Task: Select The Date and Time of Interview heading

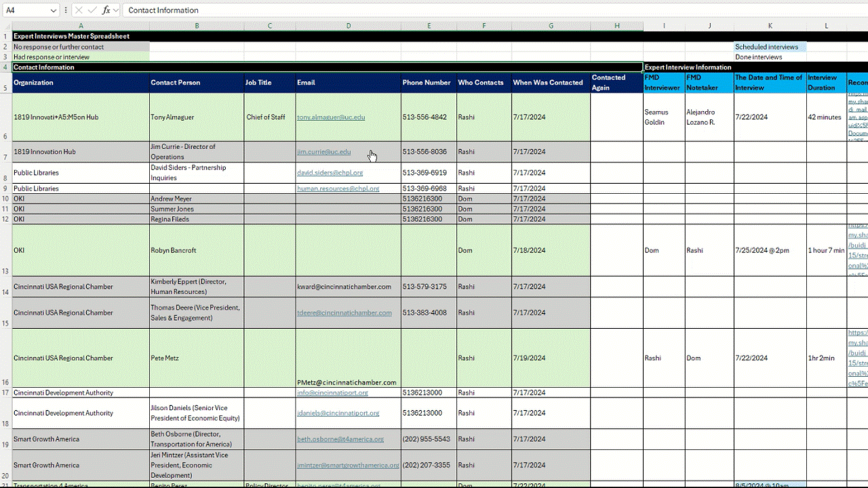Action: pyautogui.click(x=770, y=83)
